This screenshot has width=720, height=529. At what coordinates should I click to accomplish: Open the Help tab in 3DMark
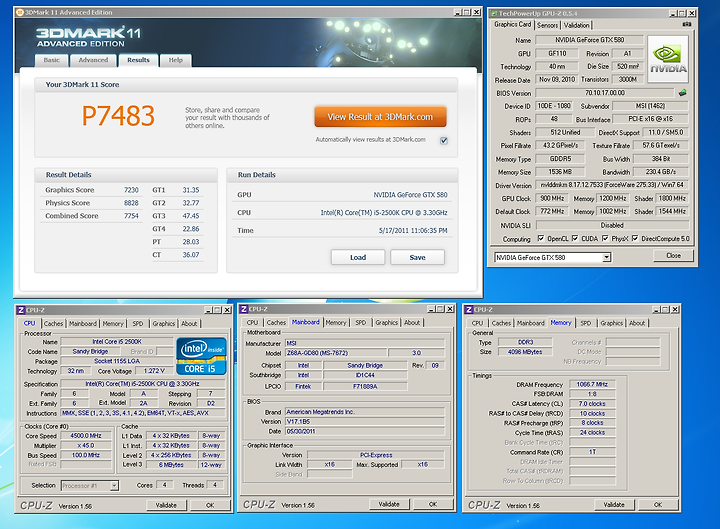[x=175, y=60]
